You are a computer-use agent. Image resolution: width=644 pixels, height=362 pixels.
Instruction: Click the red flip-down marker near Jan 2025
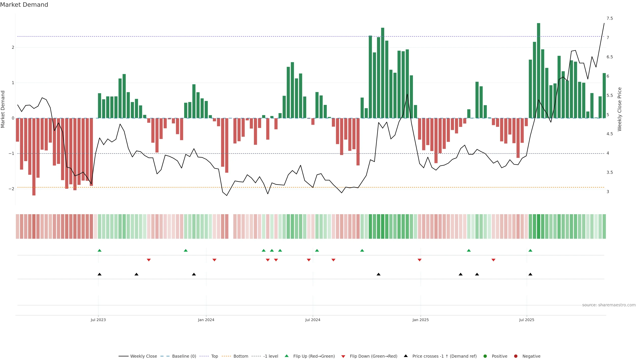point(419,260)
